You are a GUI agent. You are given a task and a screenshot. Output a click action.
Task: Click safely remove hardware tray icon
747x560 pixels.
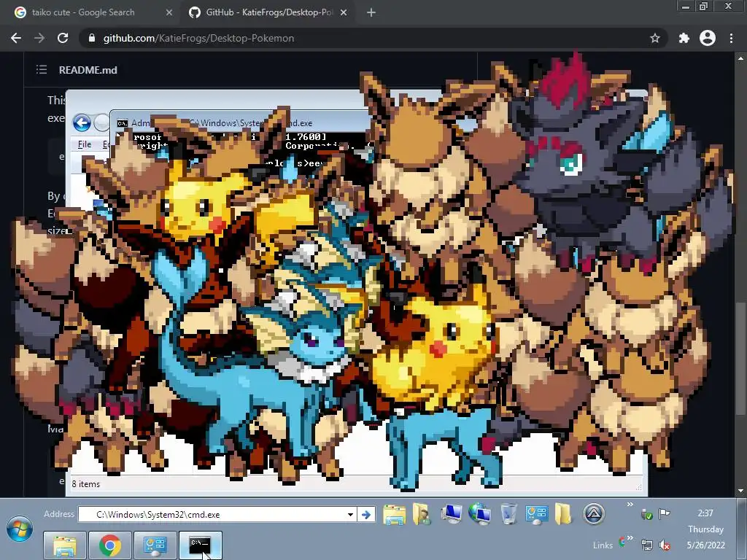pos(646,514)
